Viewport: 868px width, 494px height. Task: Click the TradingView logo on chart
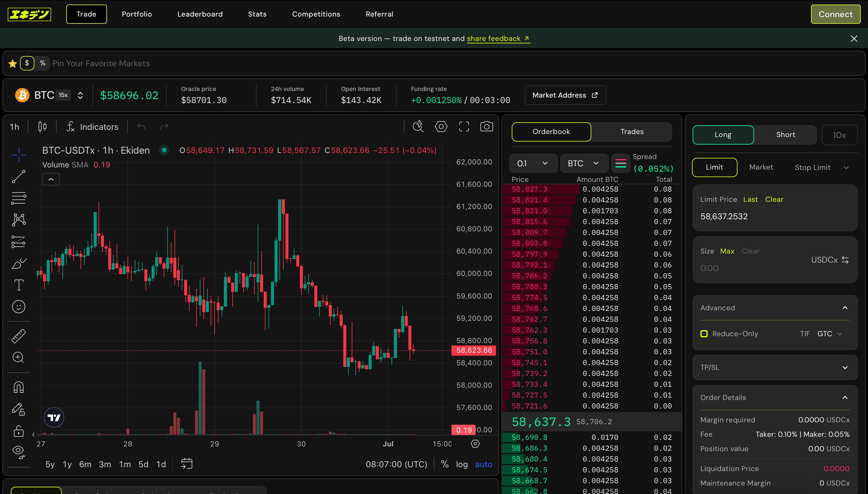click(x=54, y=417)
